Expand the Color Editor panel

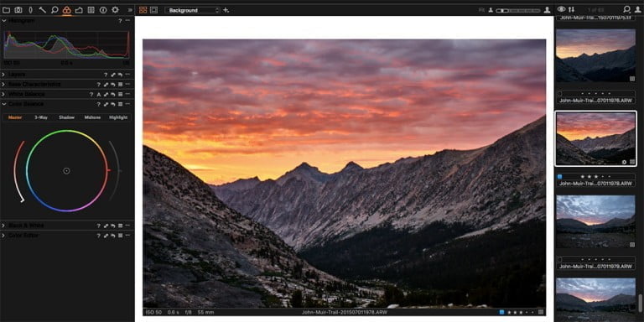coord(4,236)
